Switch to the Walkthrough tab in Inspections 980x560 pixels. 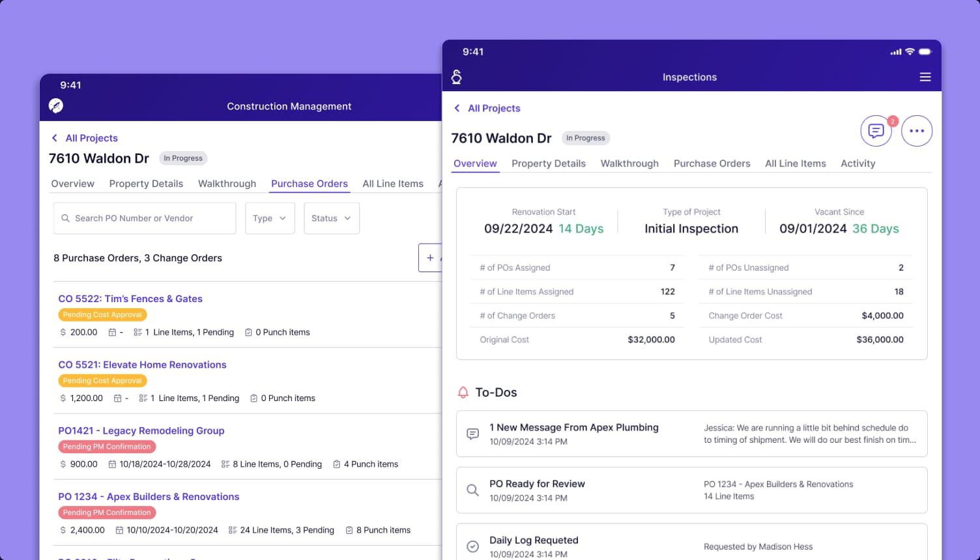[629, 163]
